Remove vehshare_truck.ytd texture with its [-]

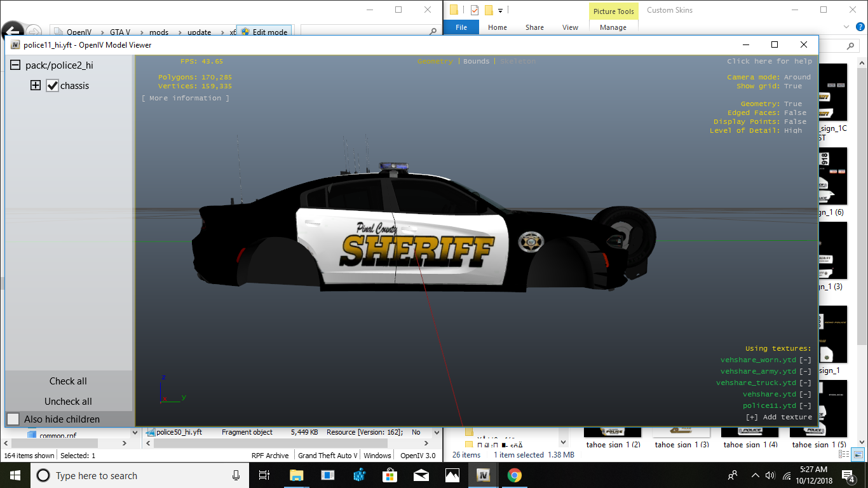pyautogui.click(x=806, y=383)
